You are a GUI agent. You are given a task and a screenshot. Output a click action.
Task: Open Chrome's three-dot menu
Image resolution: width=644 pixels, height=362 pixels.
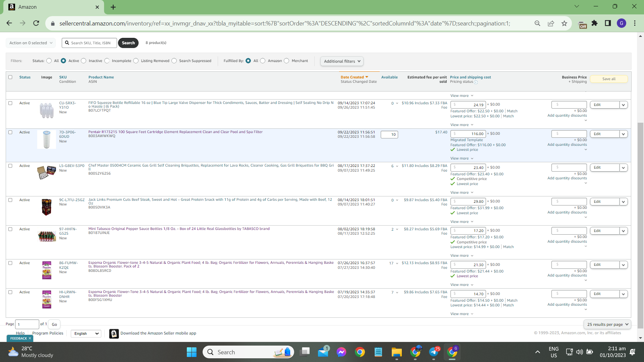pos(635,23)
